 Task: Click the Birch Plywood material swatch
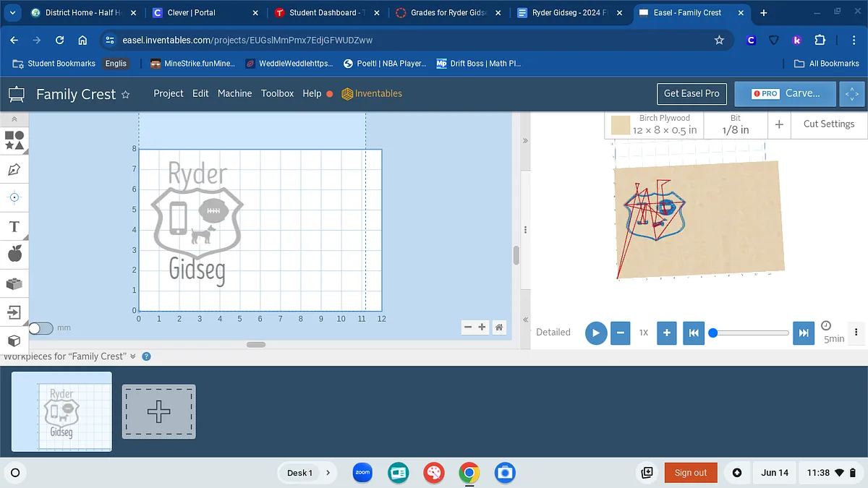[621, 125]
